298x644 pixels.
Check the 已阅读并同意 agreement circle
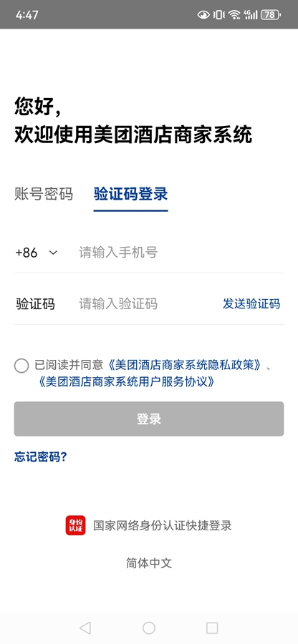click(21, 366)
